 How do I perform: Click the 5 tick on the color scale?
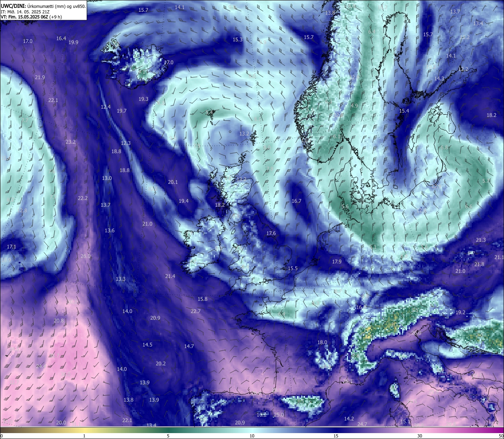pos(168,435)
